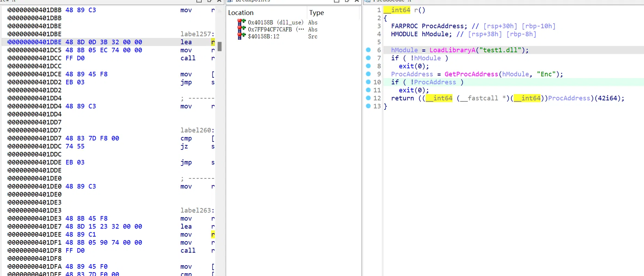The width and height of the screenshot is (644, 276).
Task: Click jmp instruction at 401DD2
Action: point(186,82)
